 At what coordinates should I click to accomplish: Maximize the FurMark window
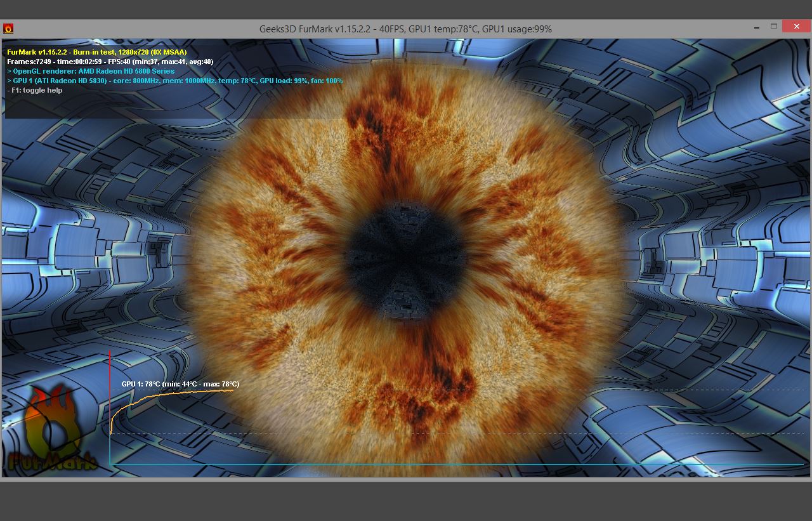coord(774,27)
